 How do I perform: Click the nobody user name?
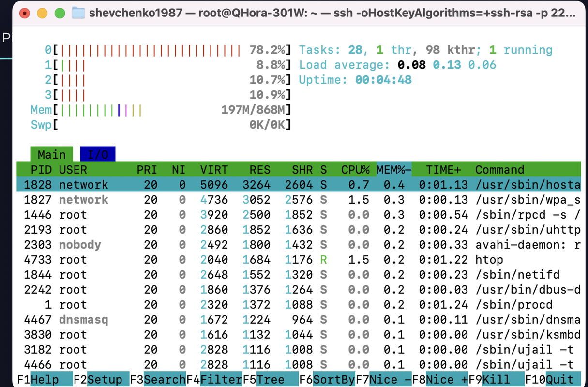click(x=80, y=244)
